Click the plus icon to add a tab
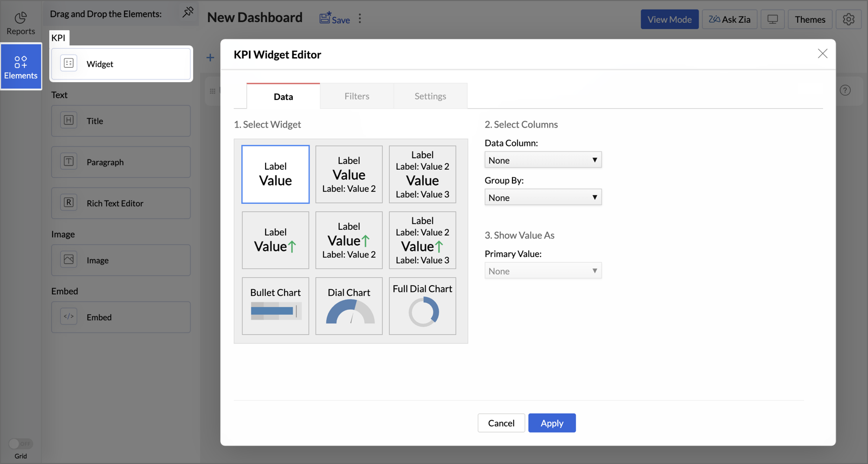 tap(211, 57)
